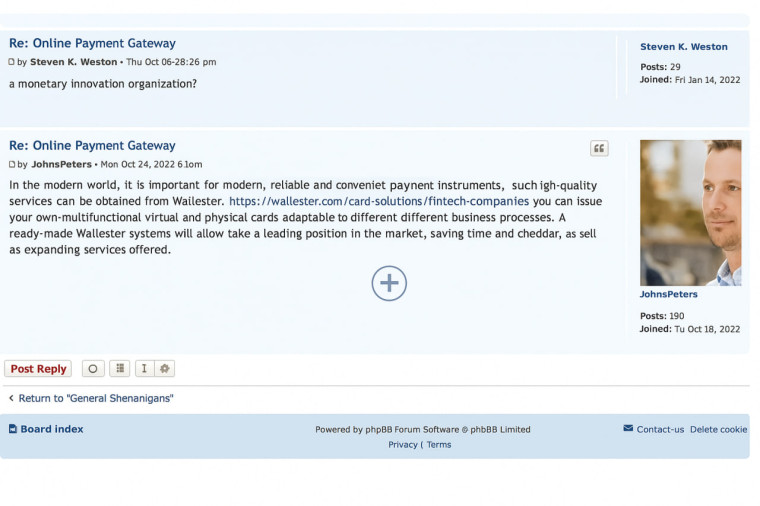Viewport: 760px width, 506px height.
Task: Open Steven K. Weston profile in sidebar
Action: click(683, 47)
